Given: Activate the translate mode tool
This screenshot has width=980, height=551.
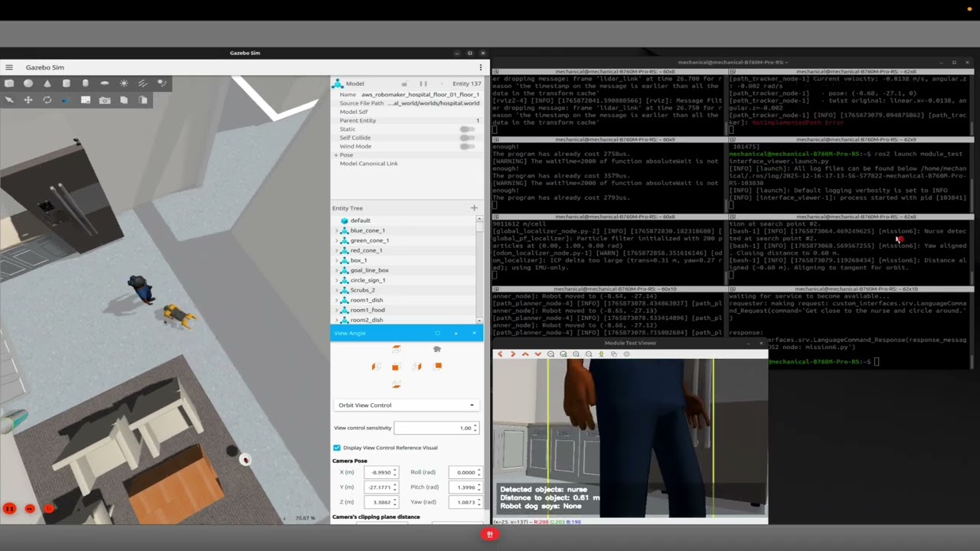Looking at the screenshot, I should pyautogui.click(x=28, y=99).
